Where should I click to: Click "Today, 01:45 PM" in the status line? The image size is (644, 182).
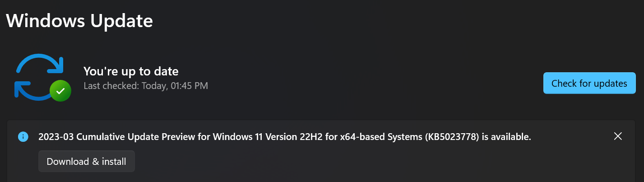coord(175,85)
